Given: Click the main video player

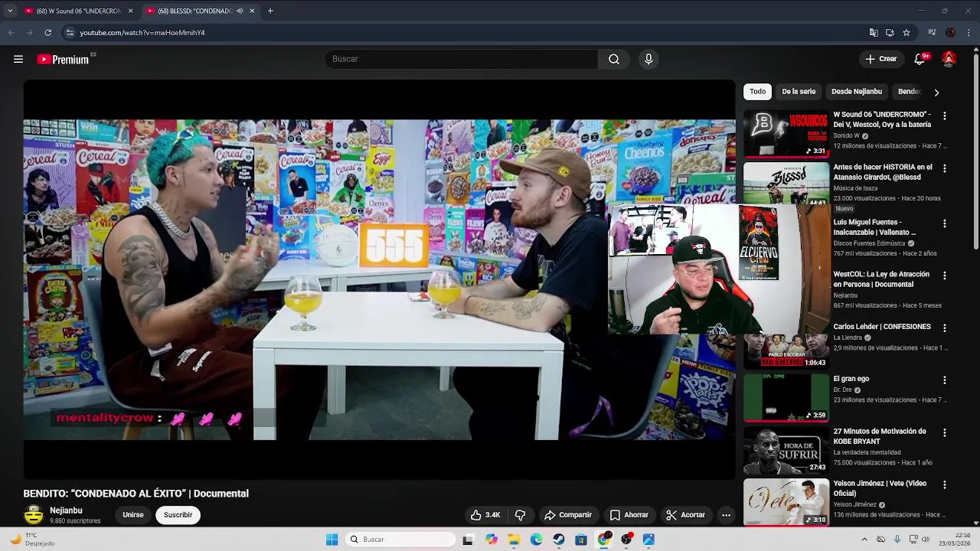Looking at the screenshot, I should point(379,279).
